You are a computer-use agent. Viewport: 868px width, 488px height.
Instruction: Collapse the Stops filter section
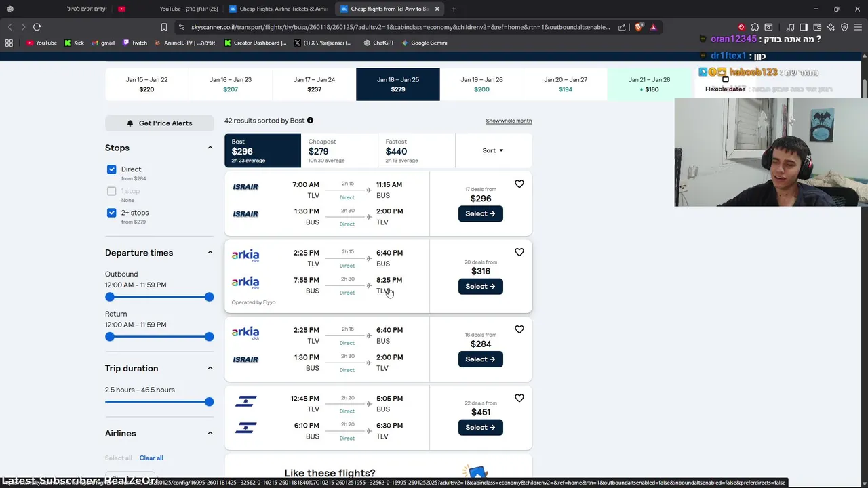tap(210, 148)
